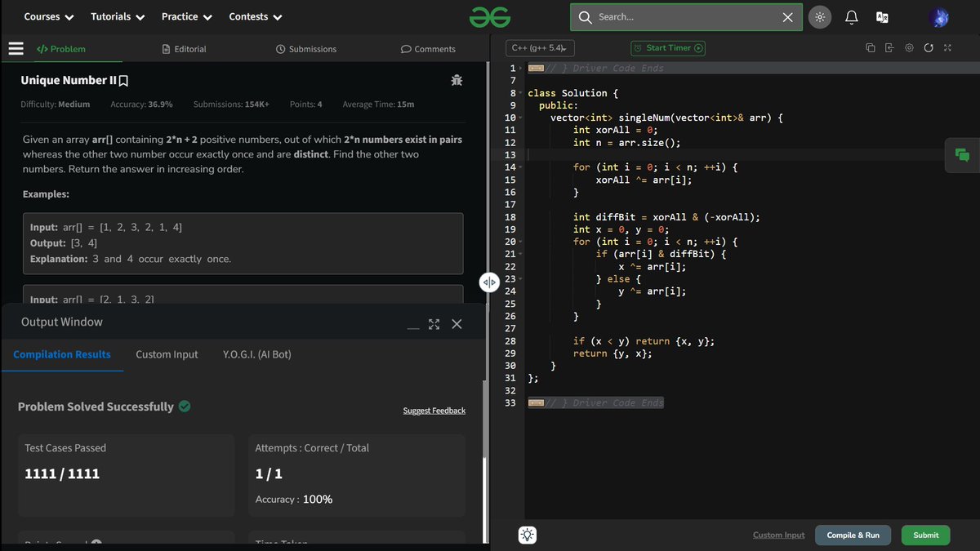Click the Suggest Feedback link
This screenshot has height=551, width=980.
click(x=434, y=411)
